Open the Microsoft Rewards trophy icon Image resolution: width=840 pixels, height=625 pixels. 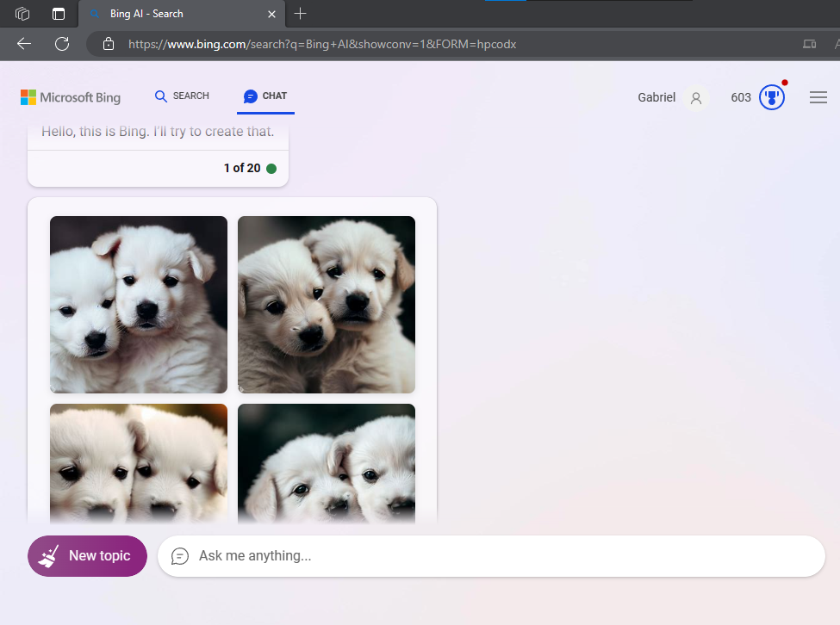coord(771,97)
